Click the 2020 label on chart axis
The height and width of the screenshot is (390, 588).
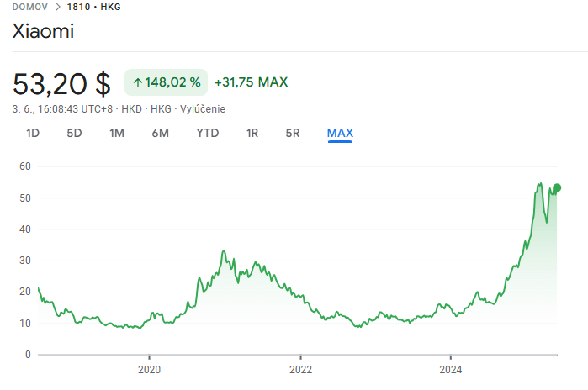pyautogui.click(x=148, y=369)
